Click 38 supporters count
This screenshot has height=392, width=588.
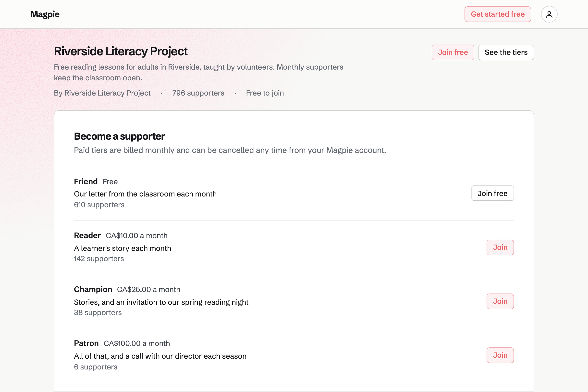click(98, 313)
